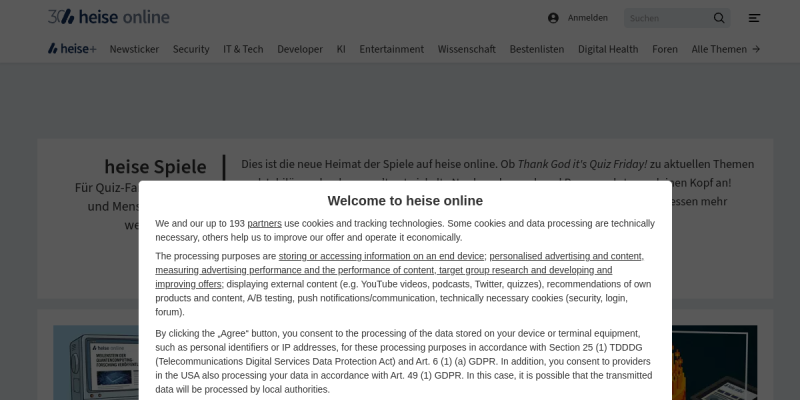800x400 pixels.
Task: Open the partners link in consent dialog
Action: pos(264,223)
